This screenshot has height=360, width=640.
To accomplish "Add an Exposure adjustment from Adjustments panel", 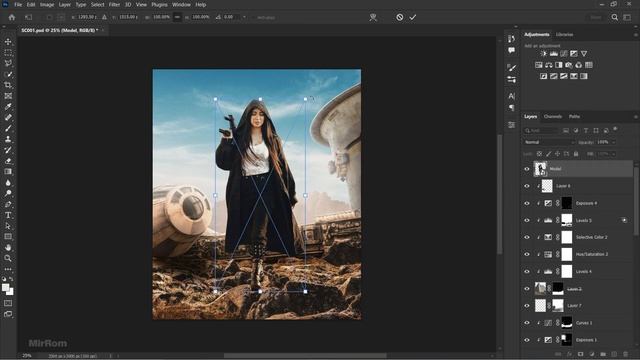I will (x=573, y=53).
